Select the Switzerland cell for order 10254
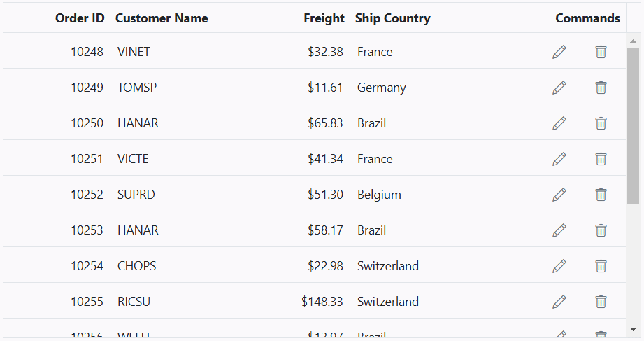The height and width of the screenshot is (341, 644). pyautogui.click(x=387, y=266)
